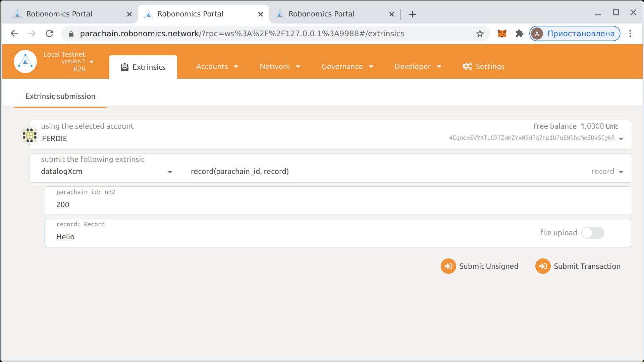
Task: Click the Submit Transaction arrow icon
Action: 543,266
